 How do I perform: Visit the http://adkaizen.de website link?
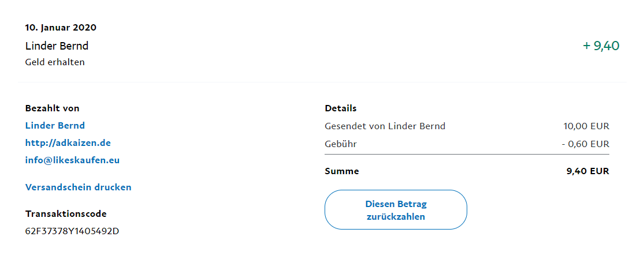tap(68, 143)
